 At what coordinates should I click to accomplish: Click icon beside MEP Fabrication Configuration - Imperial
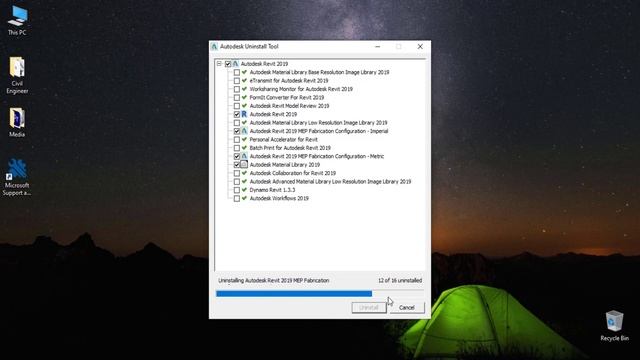(244, 131)
